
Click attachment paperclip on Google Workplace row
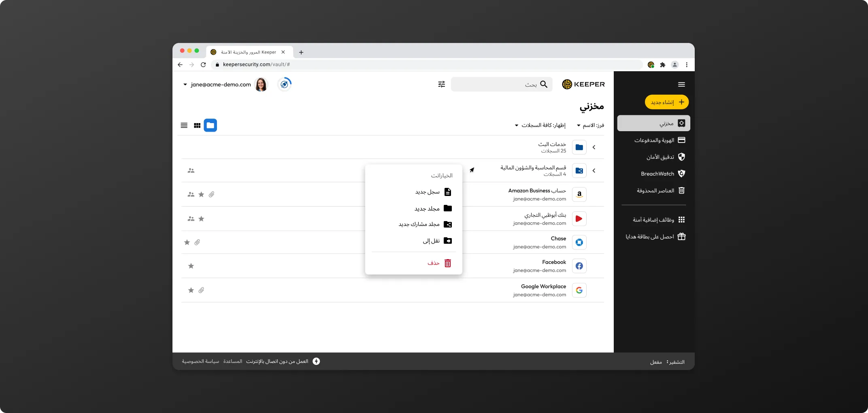coord(201,290)
